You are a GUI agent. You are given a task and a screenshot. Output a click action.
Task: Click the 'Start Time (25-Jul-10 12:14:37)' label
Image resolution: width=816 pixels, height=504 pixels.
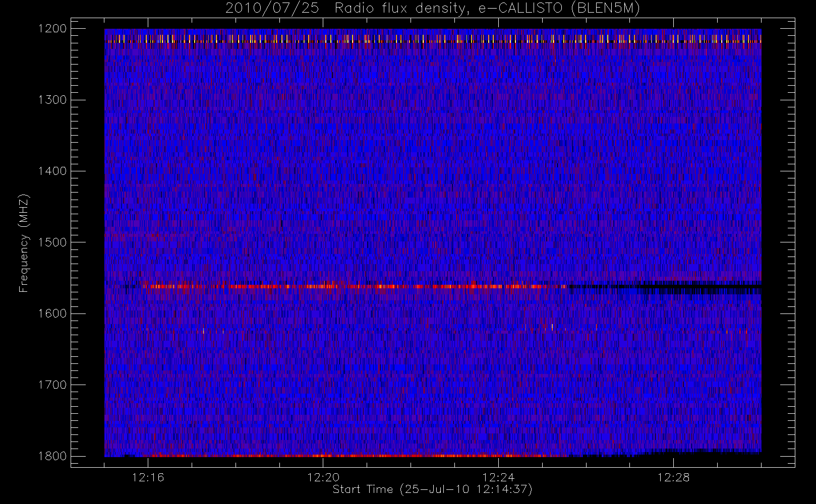433,489
